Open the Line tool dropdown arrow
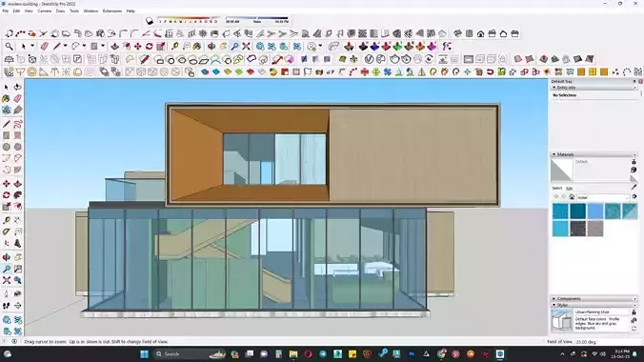644x362 pixels. pos(65,46)
